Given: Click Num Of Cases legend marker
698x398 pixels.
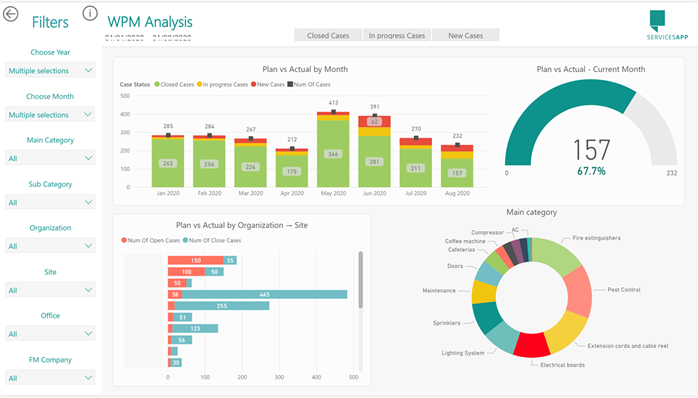Looking at the screenshot, I should click(x=290, y=84).
